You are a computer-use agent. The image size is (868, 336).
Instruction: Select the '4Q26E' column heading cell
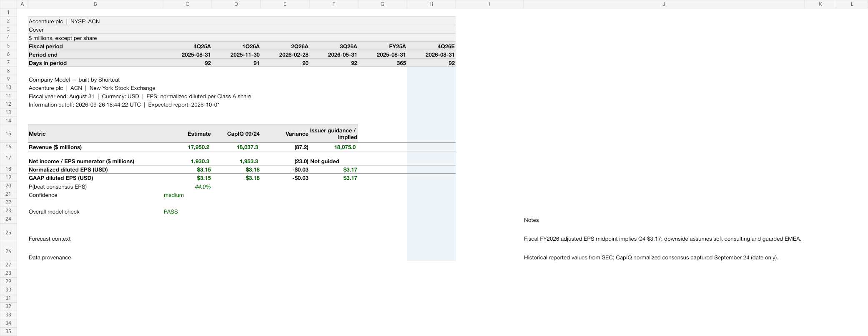tap(431, 46)
